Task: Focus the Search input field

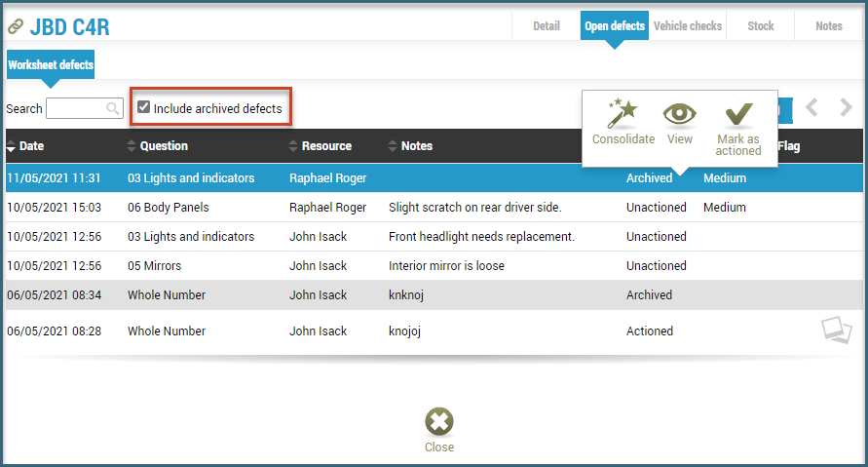Action: (84, 108)
